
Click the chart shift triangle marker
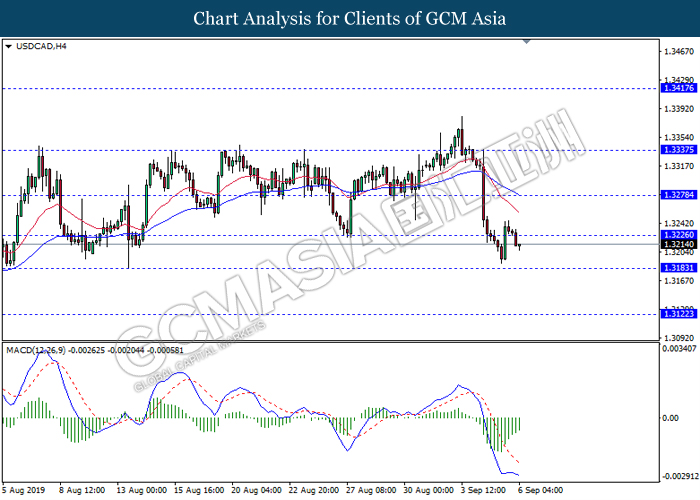pos(526,42)
